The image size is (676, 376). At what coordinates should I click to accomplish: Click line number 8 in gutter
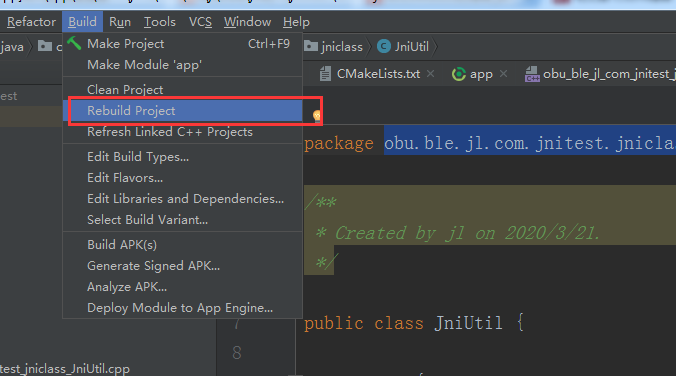237,353
